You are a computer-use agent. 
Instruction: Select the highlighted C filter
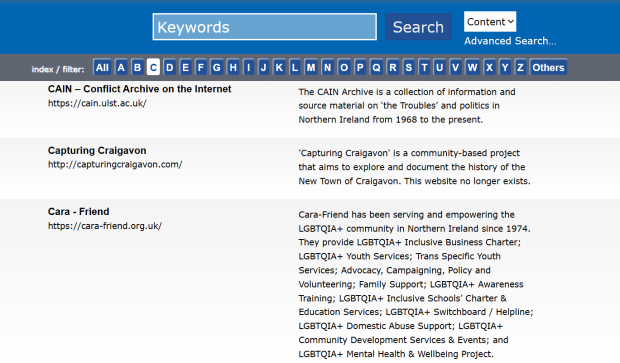(x=153, y=67)
